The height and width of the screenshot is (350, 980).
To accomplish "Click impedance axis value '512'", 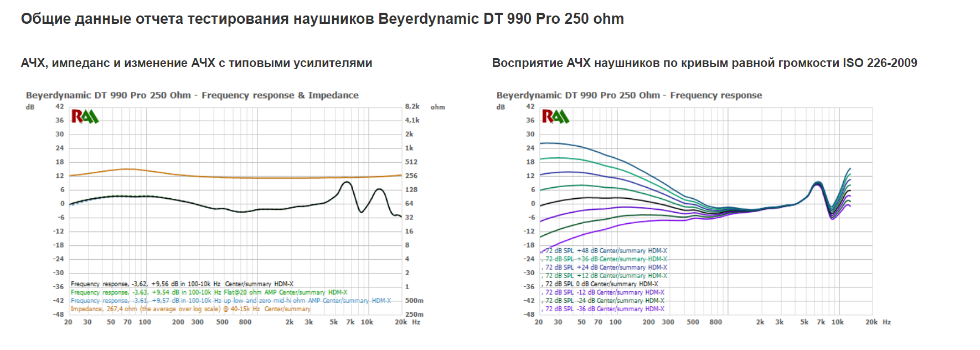I will click(x=411, y=162).
